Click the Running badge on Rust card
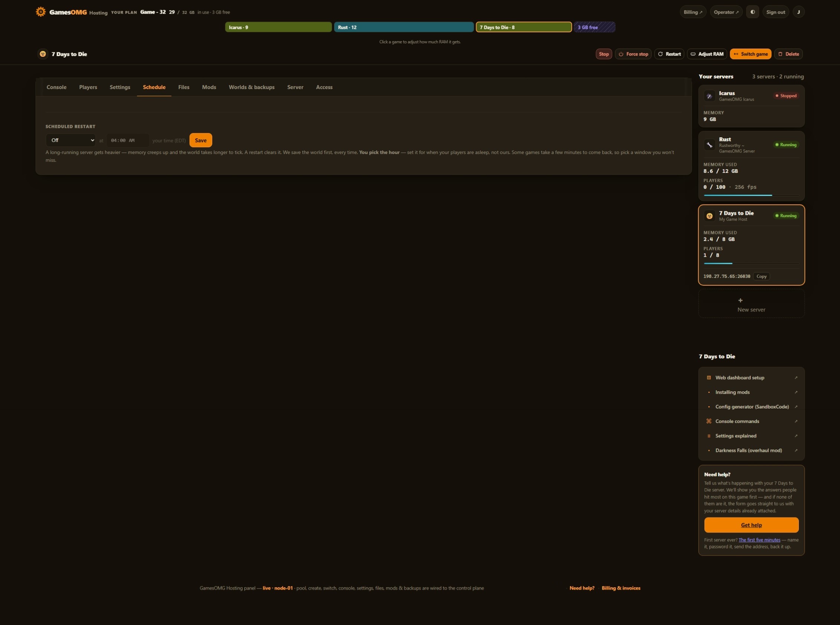 click(786, 145)
